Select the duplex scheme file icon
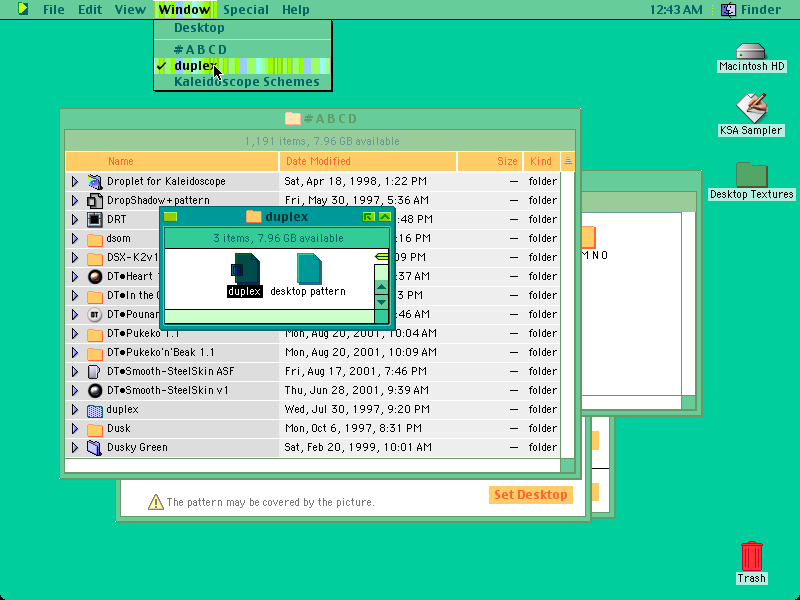The width and height of the screenshot is (800, 600). coord(245,269)
